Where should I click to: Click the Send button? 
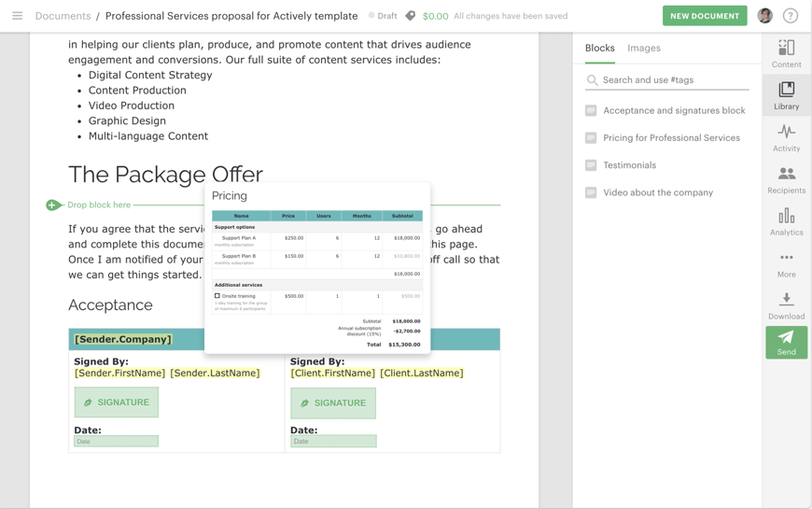coord(786,343)
